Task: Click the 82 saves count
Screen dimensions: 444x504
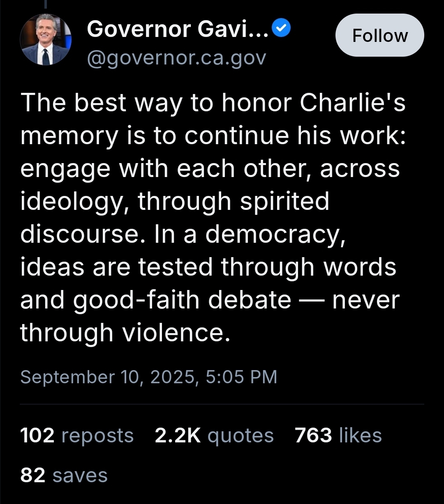Action: tap(64, 475)
